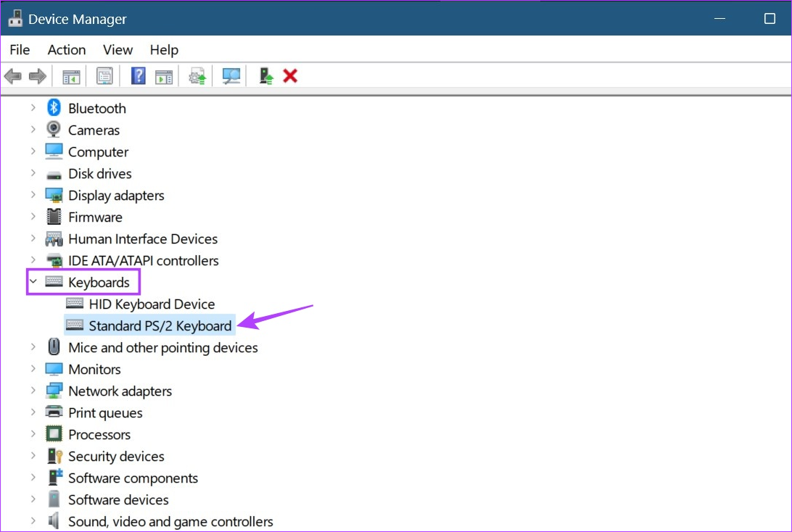Click the Security devices key icon
Viewport: 792px width, 532px height.
(x=54, y=456)
